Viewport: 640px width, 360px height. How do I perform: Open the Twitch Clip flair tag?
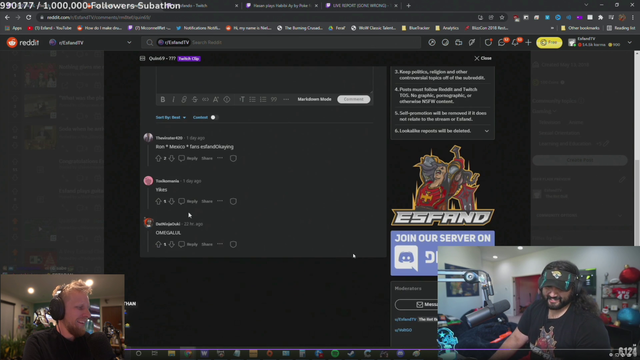(189, 59)
